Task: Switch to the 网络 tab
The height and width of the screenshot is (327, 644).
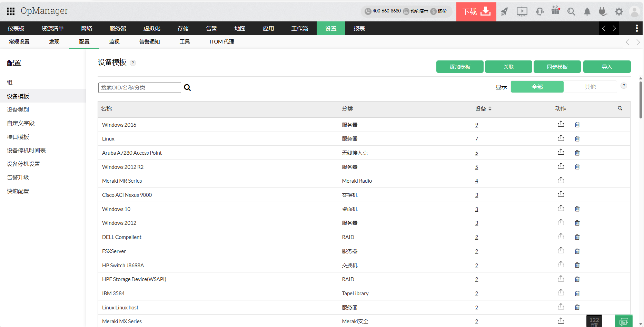Action: (87, 28)
